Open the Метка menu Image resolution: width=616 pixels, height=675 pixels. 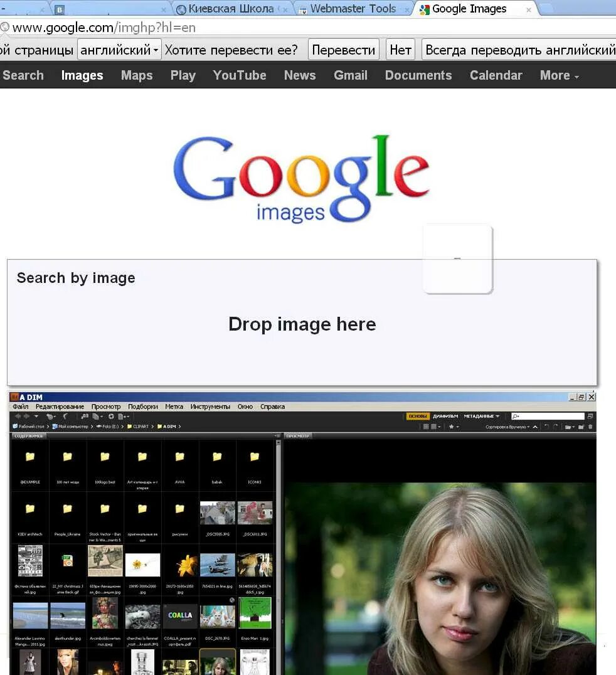click(x=174, y=407)
